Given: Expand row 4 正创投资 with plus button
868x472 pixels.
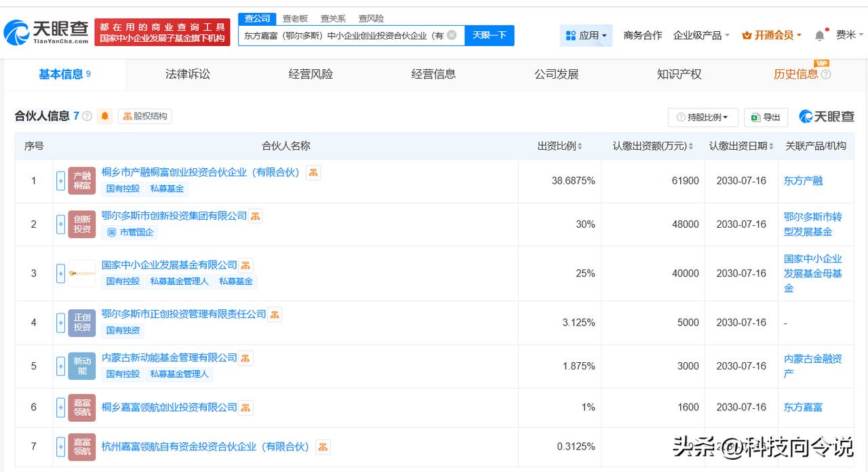Looking at the screenshot, I should click(x=60, y=323).
